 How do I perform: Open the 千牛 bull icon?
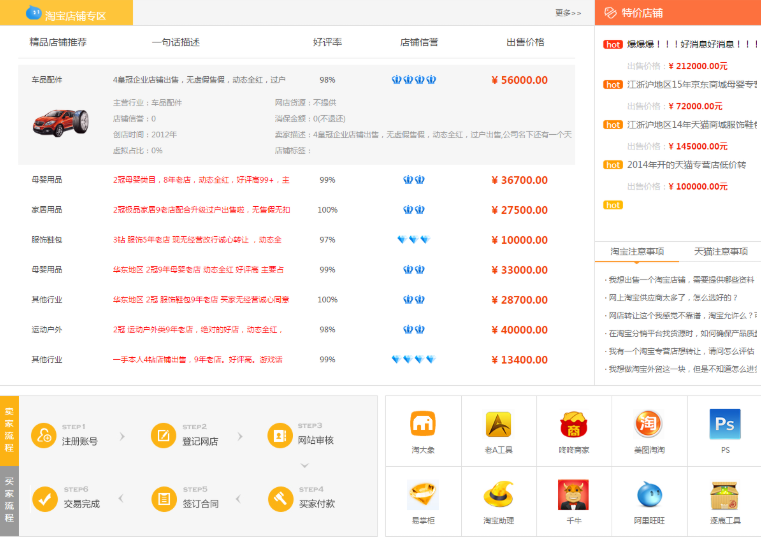click(574, 494)
